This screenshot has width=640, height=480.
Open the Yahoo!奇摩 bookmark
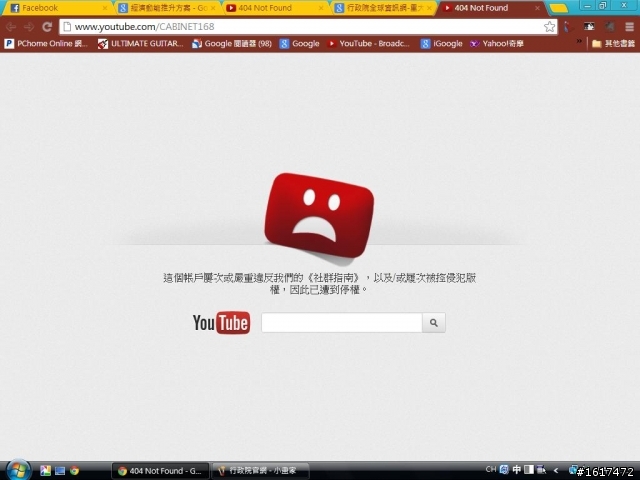(496, 44)
